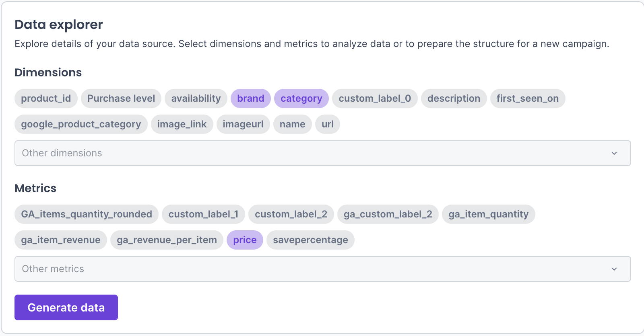Select google_product_category dimension
The width and height of the screenshot is (644, 336).
point(81,124)
